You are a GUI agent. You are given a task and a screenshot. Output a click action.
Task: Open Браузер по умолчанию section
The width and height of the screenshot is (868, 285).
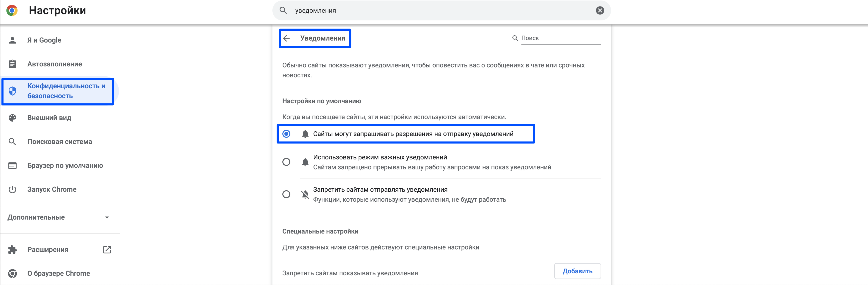(65, 166)
